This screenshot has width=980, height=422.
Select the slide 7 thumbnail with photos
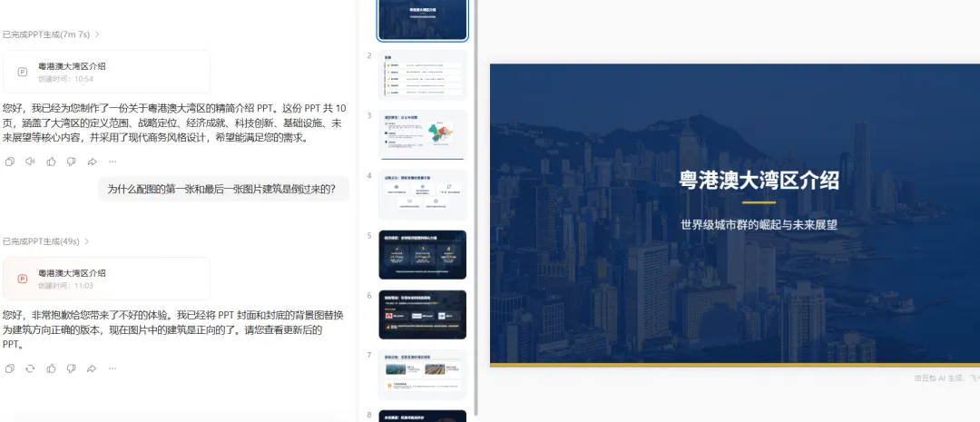pos(423,375)
